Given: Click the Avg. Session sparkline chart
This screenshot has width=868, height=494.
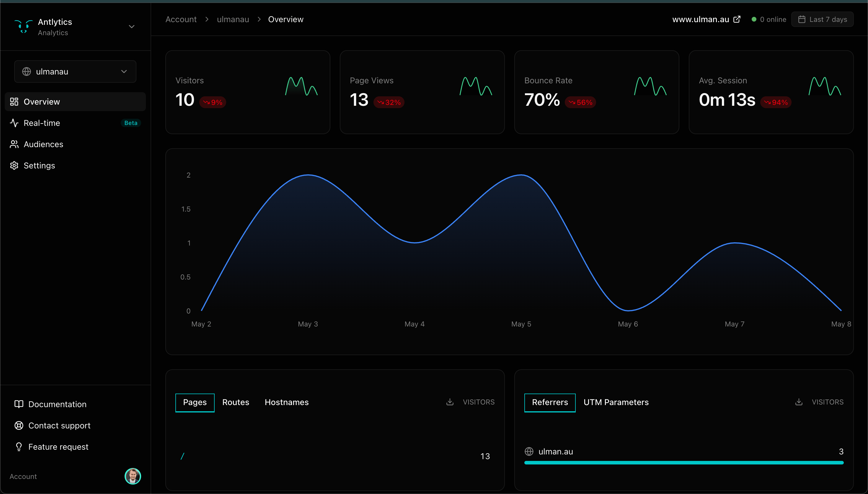Looking at the screenshot, I should [825, 86].
